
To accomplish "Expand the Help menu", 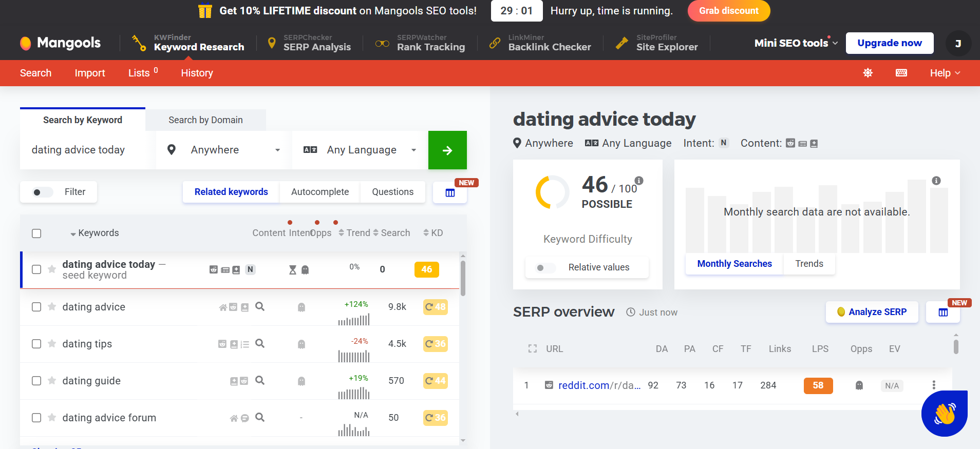I will (x=945, y=73).
